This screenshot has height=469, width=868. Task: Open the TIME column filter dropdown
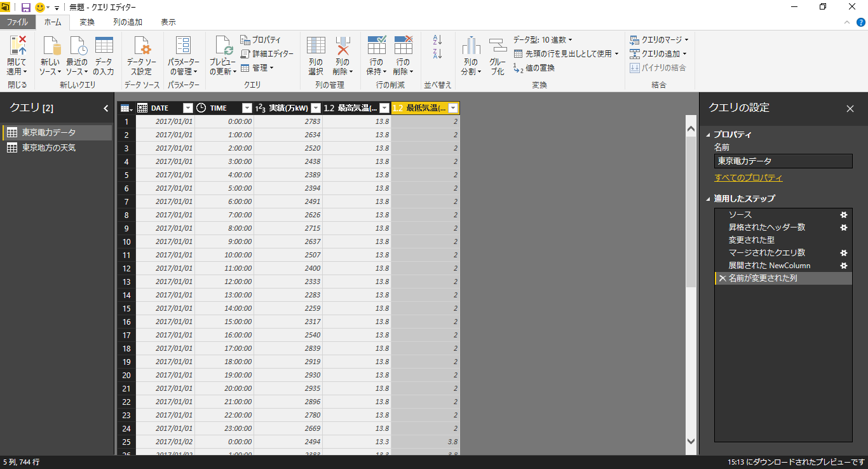[247, 108]
